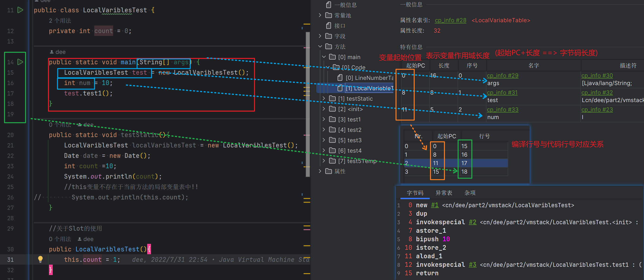The image size is (644, 280).
Task: Open the 常量池 folder icon
Action: (329, 15)
